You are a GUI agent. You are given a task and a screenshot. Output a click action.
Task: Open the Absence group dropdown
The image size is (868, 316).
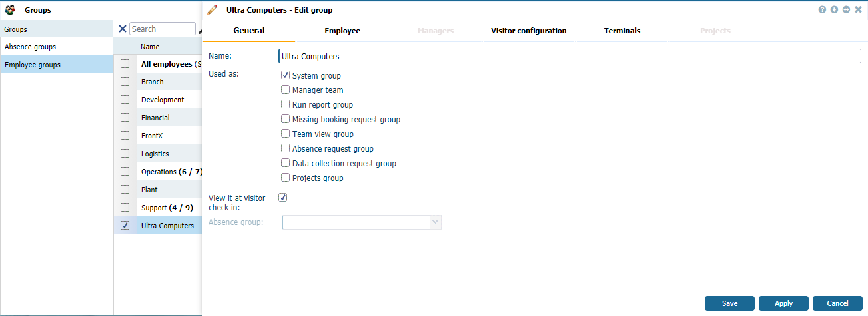[x=436, y=222]
